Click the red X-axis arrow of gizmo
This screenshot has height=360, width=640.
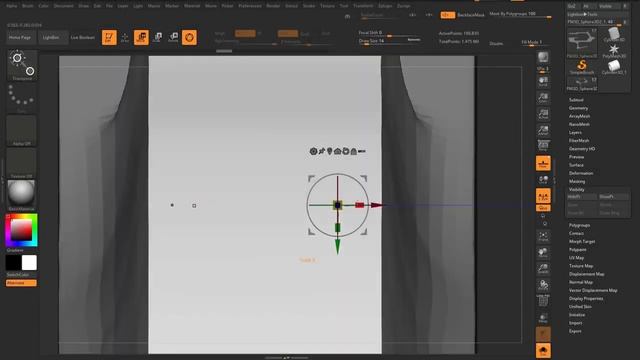click(376, 205)
